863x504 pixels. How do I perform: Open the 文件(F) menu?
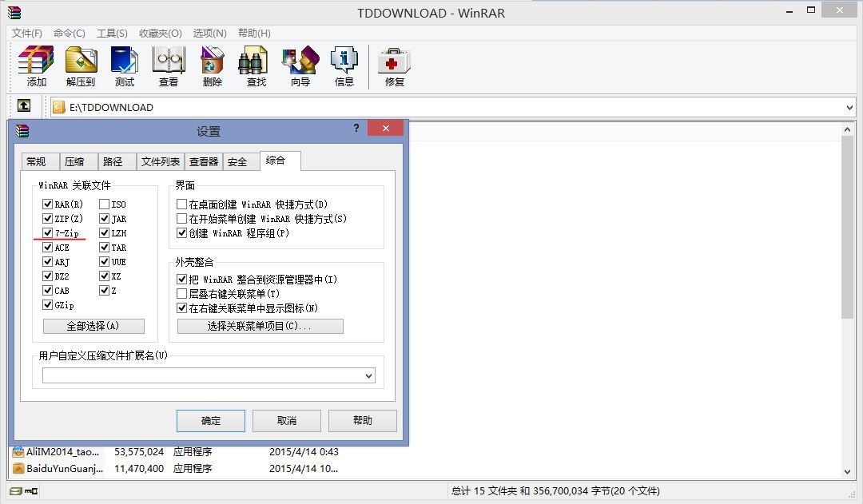tap(27, 33)
